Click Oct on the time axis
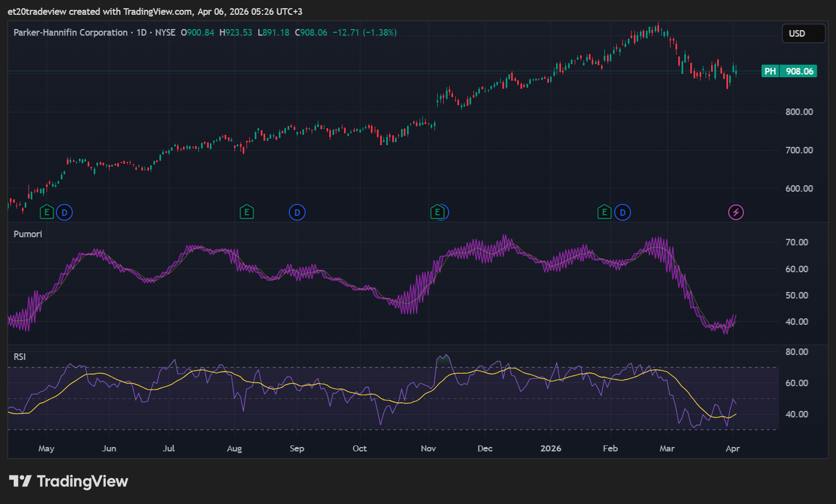Image resolution: width=836 pixels, height=504 pixels. point(360,449)
